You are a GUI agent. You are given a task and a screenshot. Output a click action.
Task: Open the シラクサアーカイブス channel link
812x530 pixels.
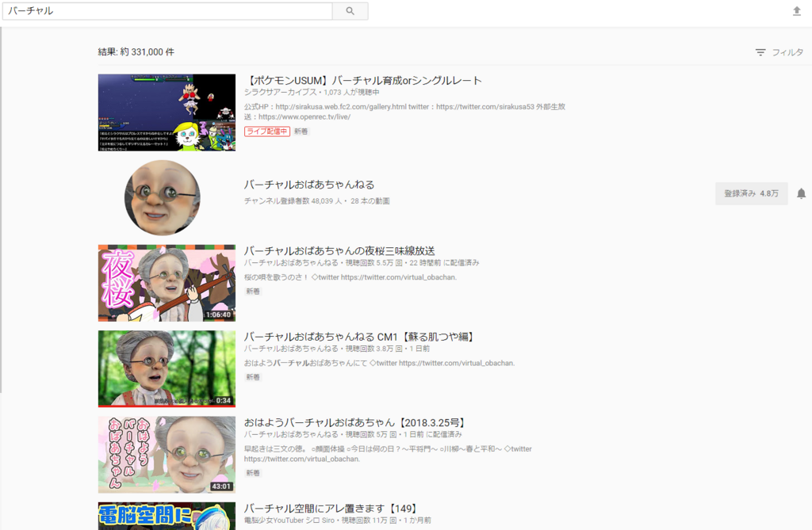coord(280,92)
